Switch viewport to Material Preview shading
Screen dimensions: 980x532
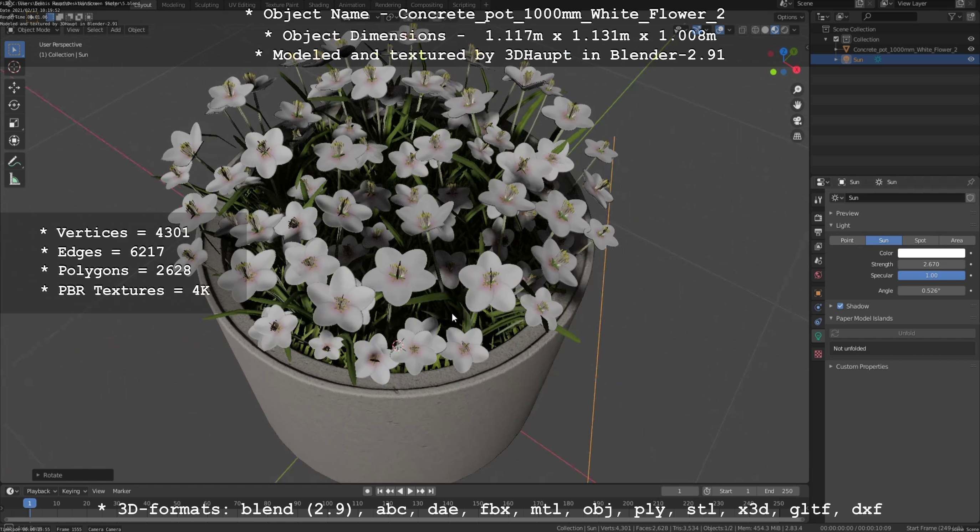coord(775,30)
